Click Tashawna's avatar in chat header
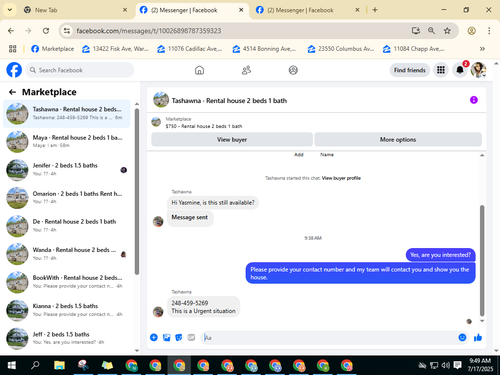500x375 pixels. [x=161, y=100]
